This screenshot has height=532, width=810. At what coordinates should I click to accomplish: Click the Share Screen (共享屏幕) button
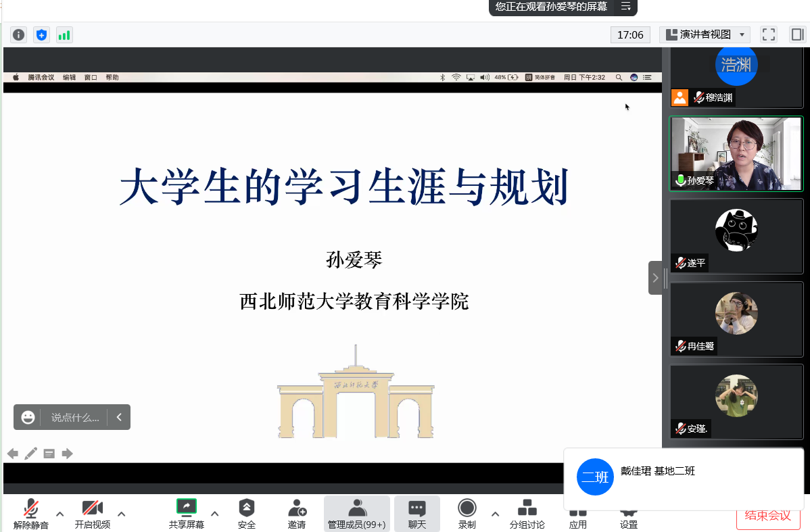pos(186,514)
